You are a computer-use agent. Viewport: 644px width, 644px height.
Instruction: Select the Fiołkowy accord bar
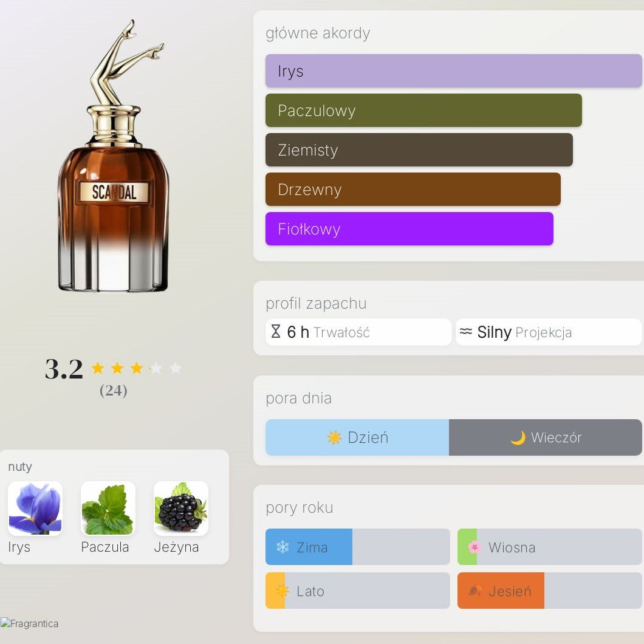[409, 229]
